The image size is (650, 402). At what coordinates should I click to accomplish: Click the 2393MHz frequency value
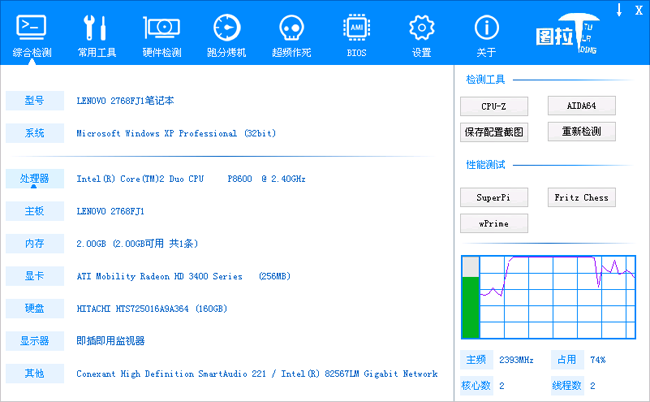coord(516,360)
